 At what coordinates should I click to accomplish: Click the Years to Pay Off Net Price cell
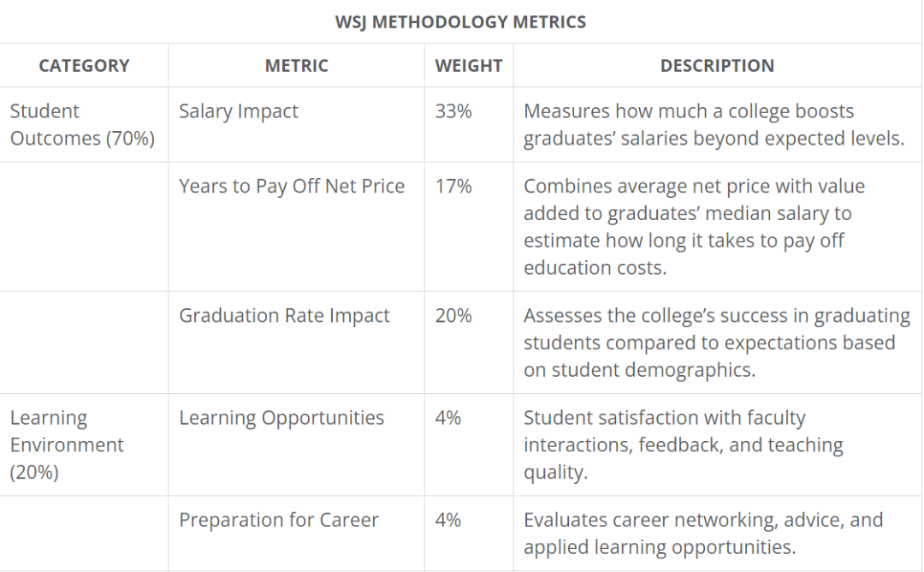292,187
